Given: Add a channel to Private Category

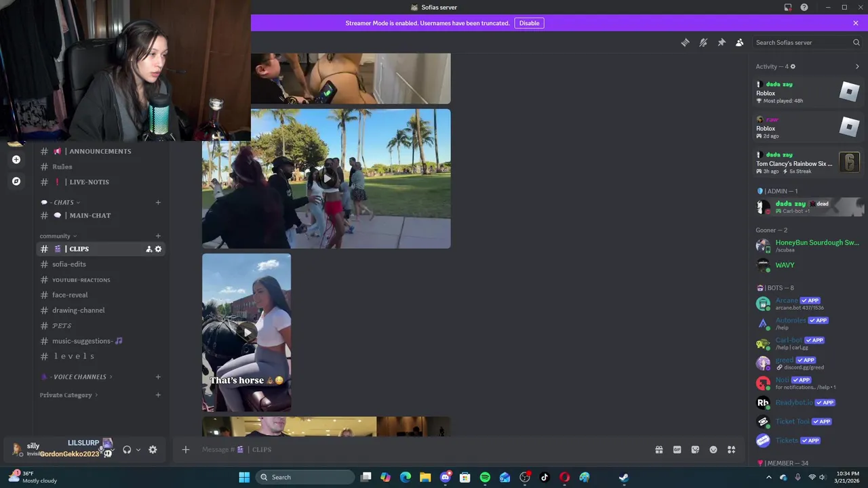Looking at the screenshot, I should coord(158,395).
